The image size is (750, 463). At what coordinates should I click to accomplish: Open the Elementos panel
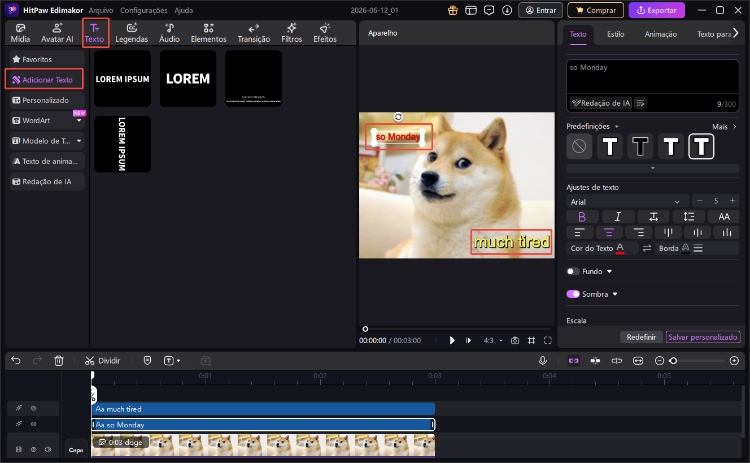click(x=208, y=33)
